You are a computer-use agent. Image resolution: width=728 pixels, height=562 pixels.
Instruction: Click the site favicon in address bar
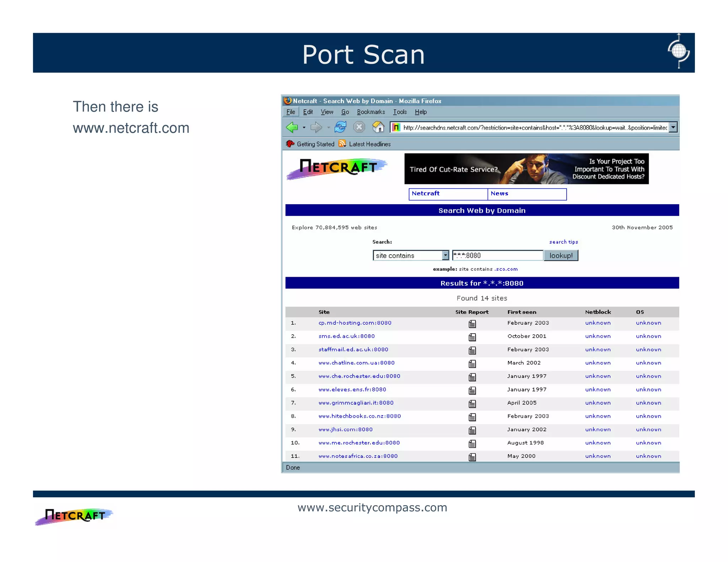click(x=396, y=127)
